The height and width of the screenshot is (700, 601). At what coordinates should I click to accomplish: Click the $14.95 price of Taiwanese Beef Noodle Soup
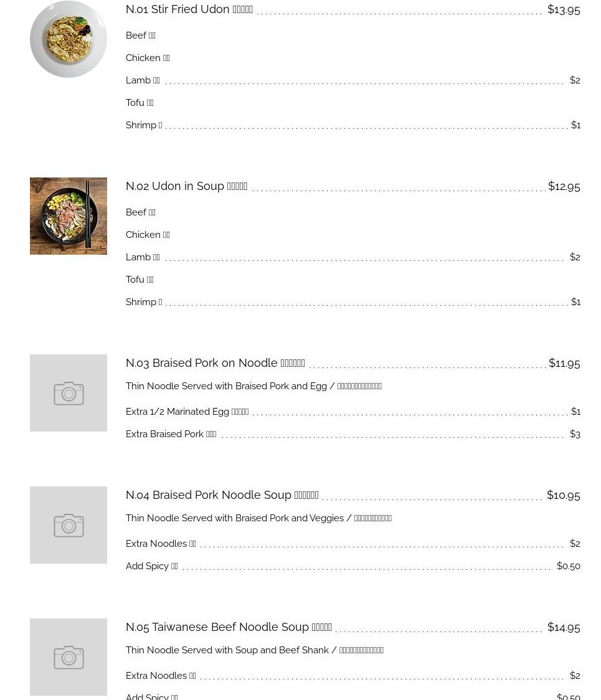pyautogui.click(x=564, y=627)
